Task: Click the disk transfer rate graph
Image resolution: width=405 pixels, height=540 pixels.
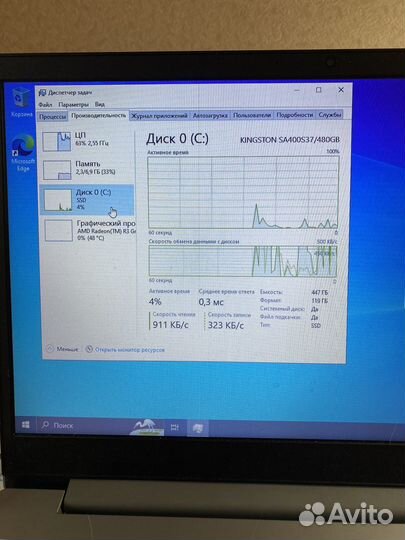Action: click(243, 261)
